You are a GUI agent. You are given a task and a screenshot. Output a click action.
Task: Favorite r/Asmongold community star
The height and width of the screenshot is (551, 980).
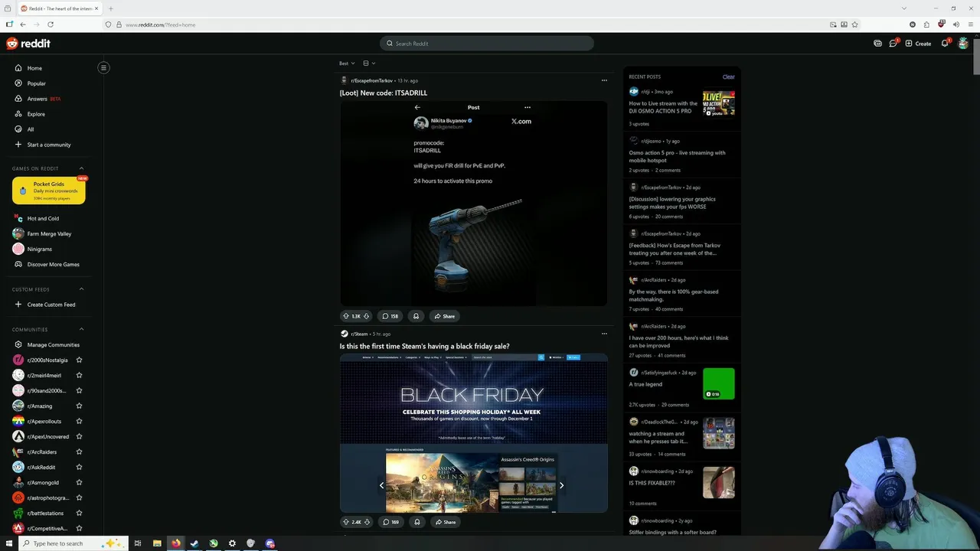(79, 482)
